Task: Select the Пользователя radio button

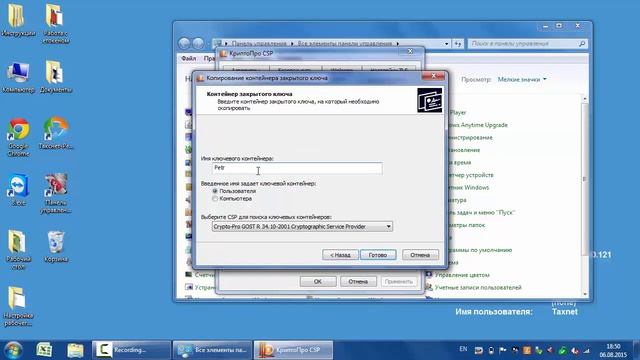Action: click(x=215, y=191)
